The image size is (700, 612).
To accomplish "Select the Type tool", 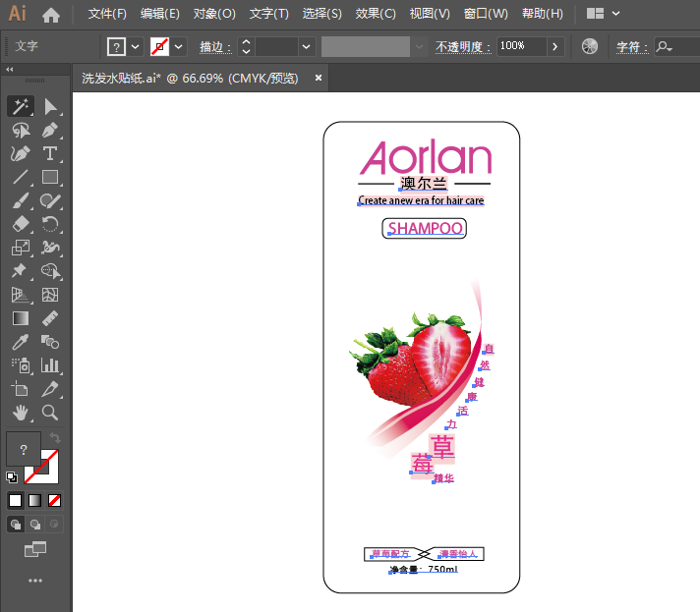I will click(x=50, y=153).
